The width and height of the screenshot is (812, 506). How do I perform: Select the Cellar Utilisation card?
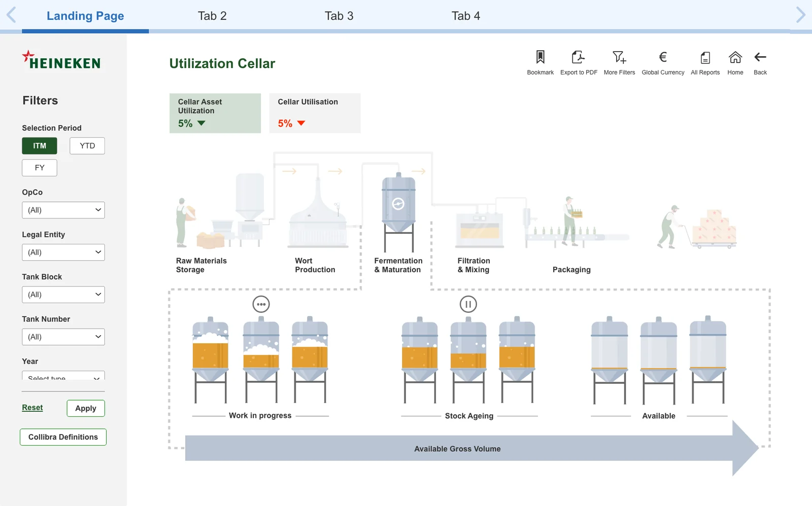(315, 113)
